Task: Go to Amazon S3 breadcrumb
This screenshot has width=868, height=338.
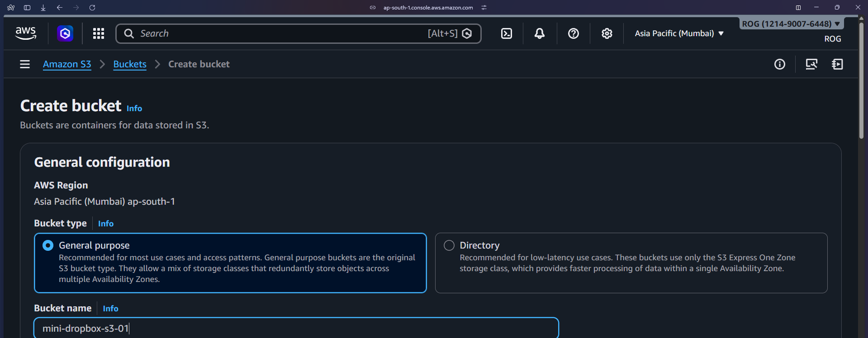Action: [67, 64]
